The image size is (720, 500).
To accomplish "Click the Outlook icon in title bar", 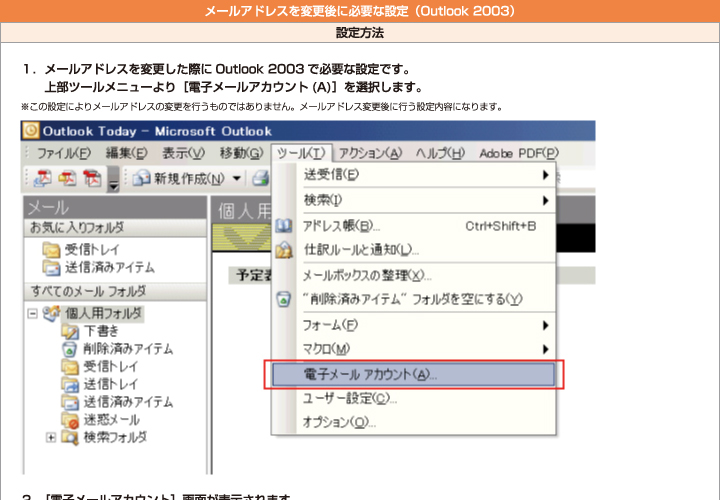I will coord(31,131).
